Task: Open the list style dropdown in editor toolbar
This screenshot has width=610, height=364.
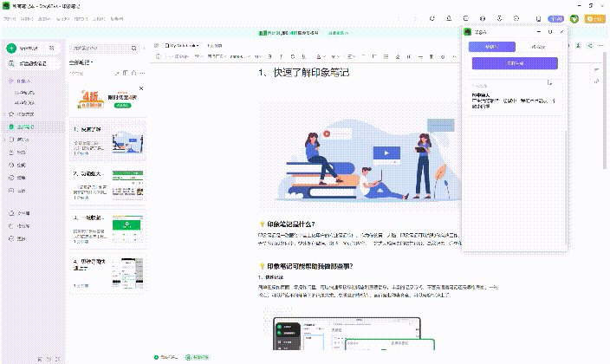Action: coord(351,56)
